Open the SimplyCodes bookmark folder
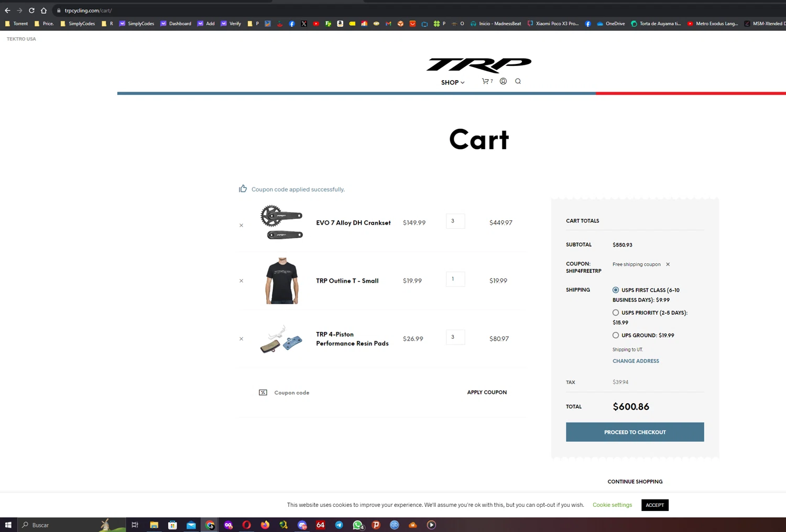This screenshot has width=786, height=532. [78, 24]
